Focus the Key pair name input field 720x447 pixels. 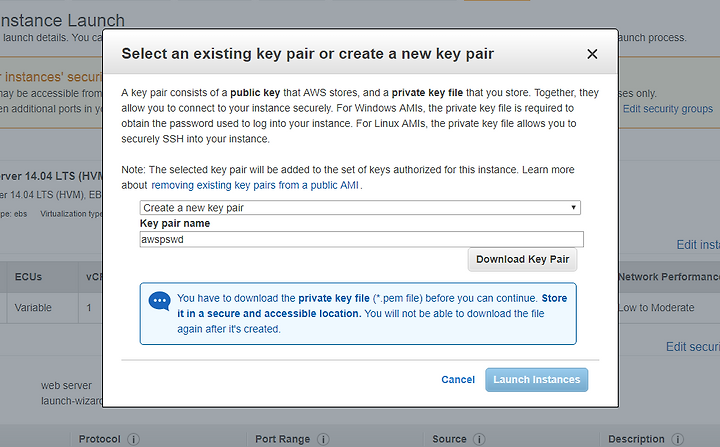(x=361, y=239)
